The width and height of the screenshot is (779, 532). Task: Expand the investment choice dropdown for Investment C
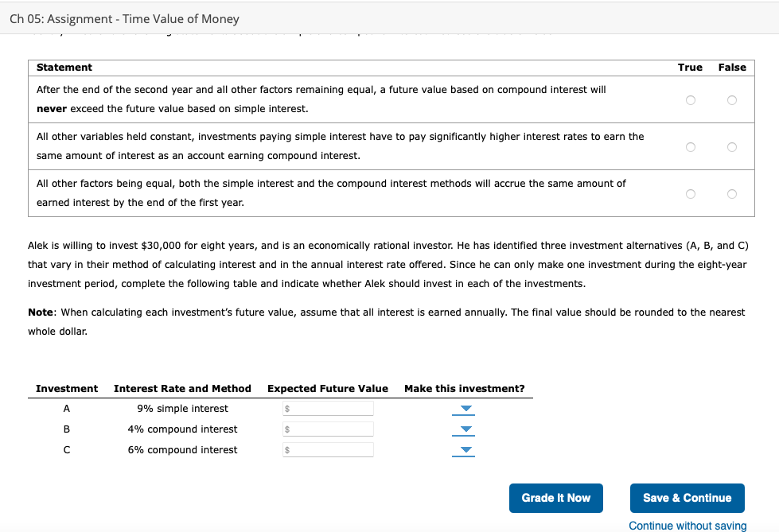click(463, 449)
